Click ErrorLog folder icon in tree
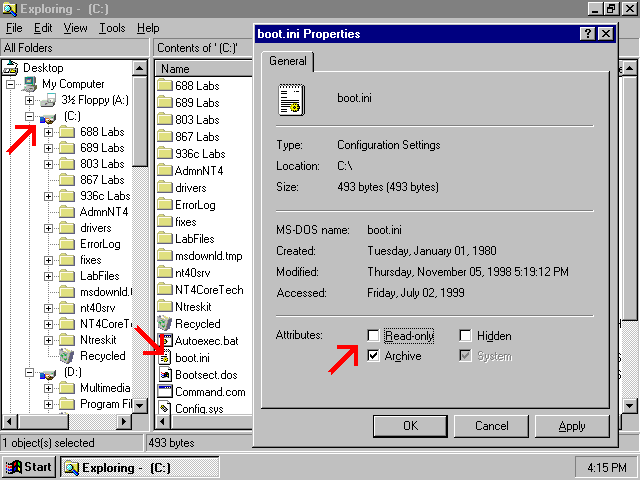 [x=67, y=244]
